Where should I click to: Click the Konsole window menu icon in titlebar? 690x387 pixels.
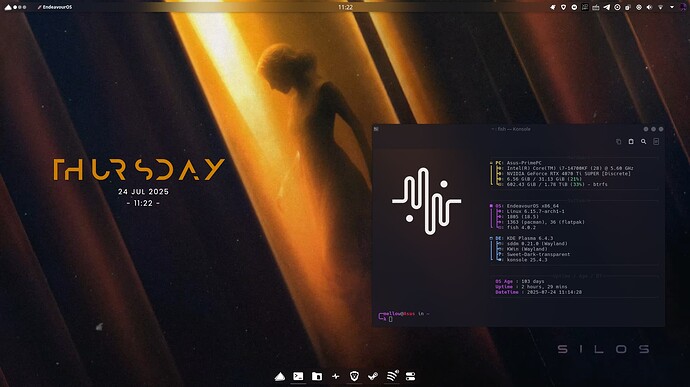376,129
